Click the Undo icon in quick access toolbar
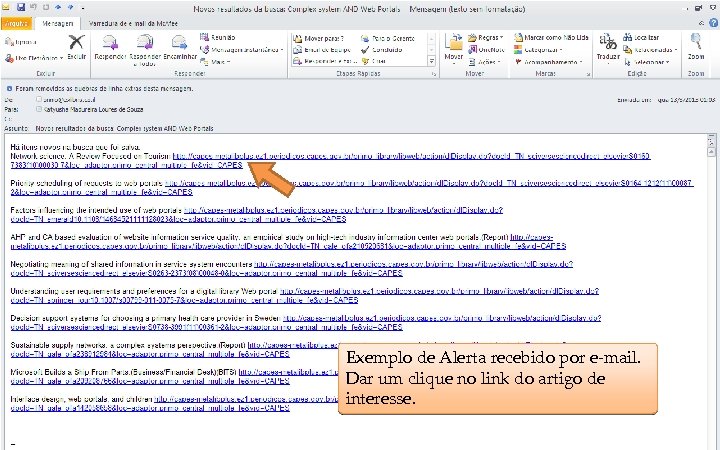Screen dimensions: 720x450 pyautogui.click(x=33, y=7)
